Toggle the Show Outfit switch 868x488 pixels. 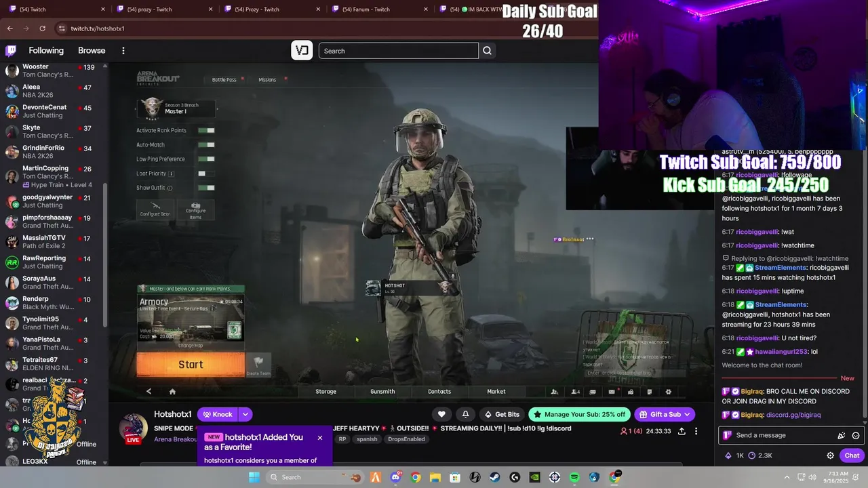[206, 188]
